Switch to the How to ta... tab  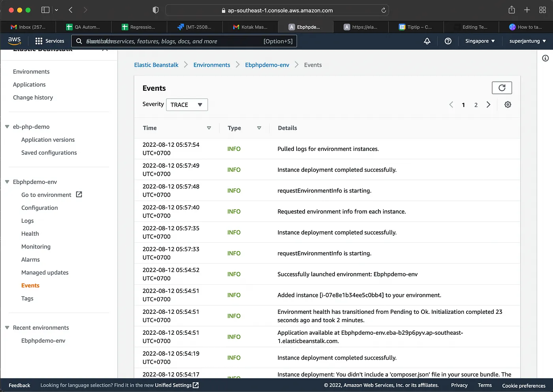tap(526, 27)
